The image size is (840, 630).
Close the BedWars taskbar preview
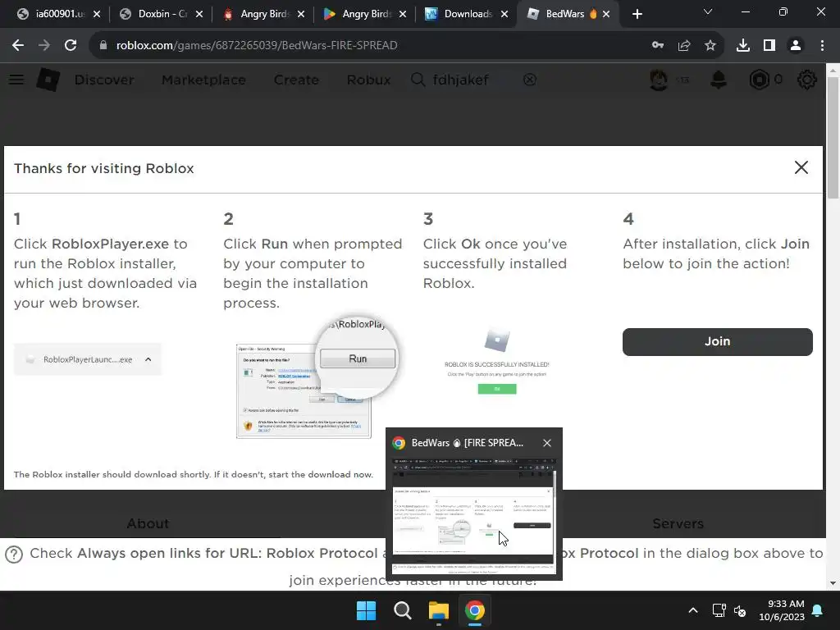pos(547,443)
